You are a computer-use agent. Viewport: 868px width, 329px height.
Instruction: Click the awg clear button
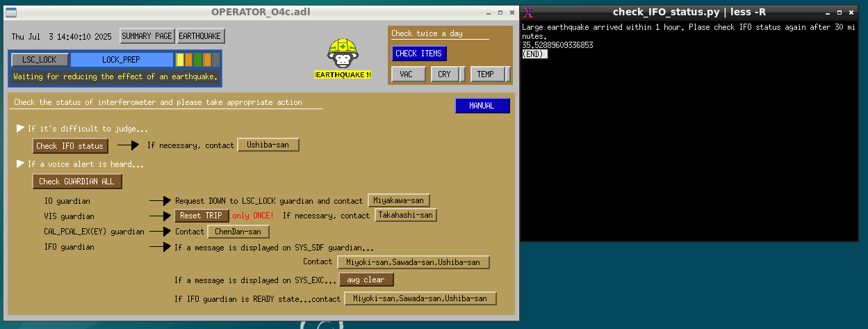click(x=366, y=280)
